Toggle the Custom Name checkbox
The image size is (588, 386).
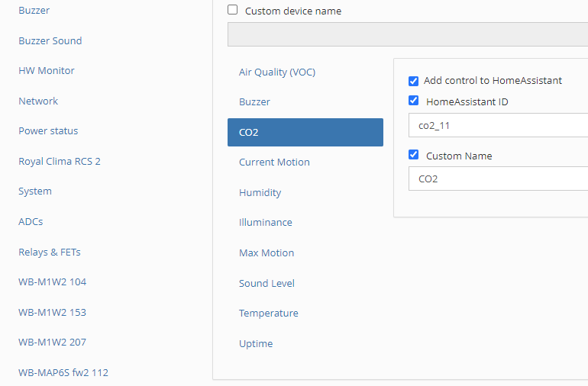coord(414,155)
